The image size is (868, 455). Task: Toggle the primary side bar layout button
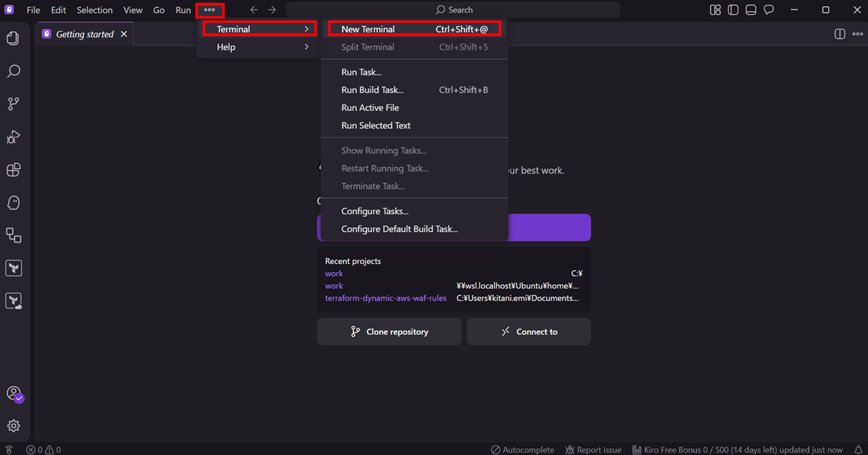click(x=733, y=10)
